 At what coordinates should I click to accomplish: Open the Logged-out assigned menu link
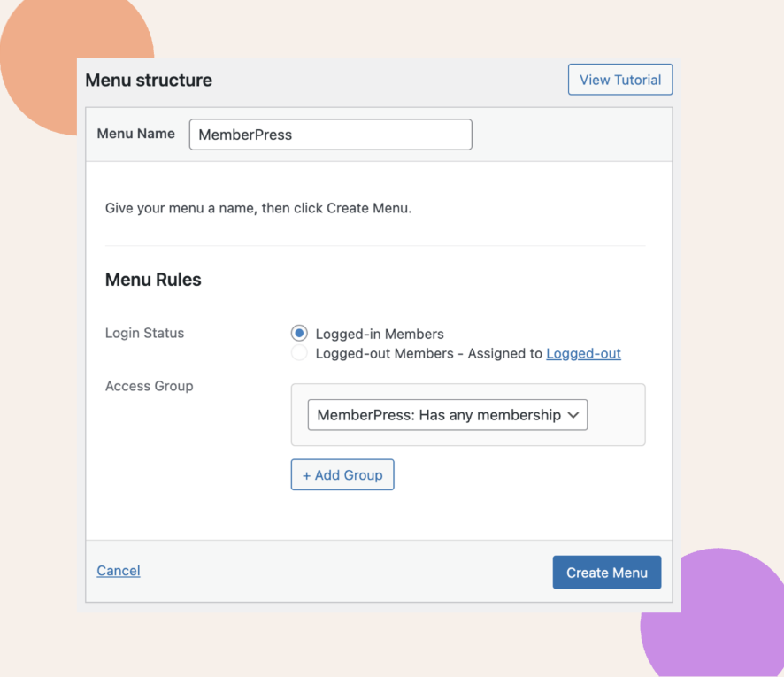[583, 353]
